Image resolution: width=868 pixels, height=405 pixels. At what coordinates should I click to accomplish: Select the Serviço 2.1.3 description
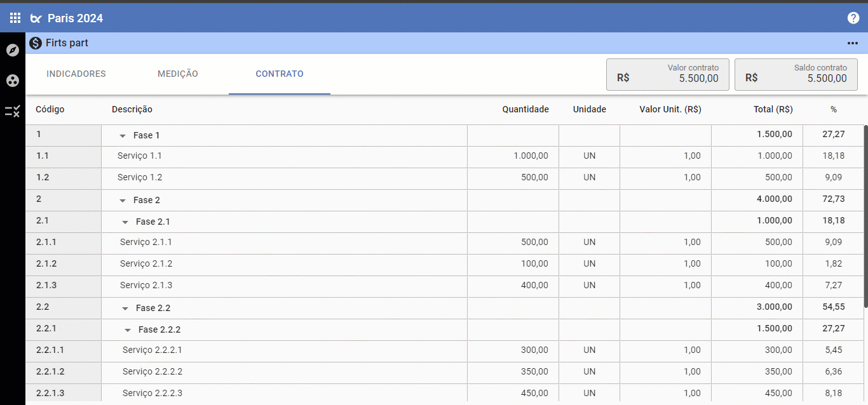(x=146, y=285)
